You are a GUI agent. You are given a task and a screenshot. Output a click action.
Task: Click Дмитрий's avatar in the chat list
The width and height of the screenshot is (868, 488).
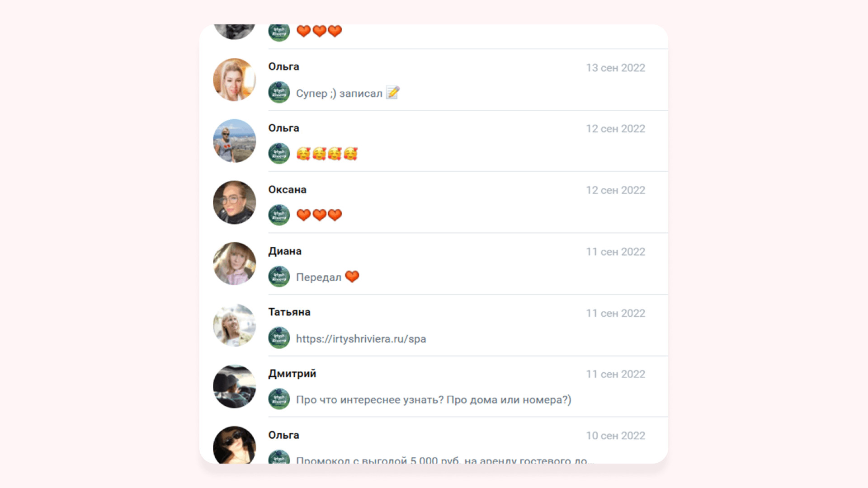(x=234, y=386)
